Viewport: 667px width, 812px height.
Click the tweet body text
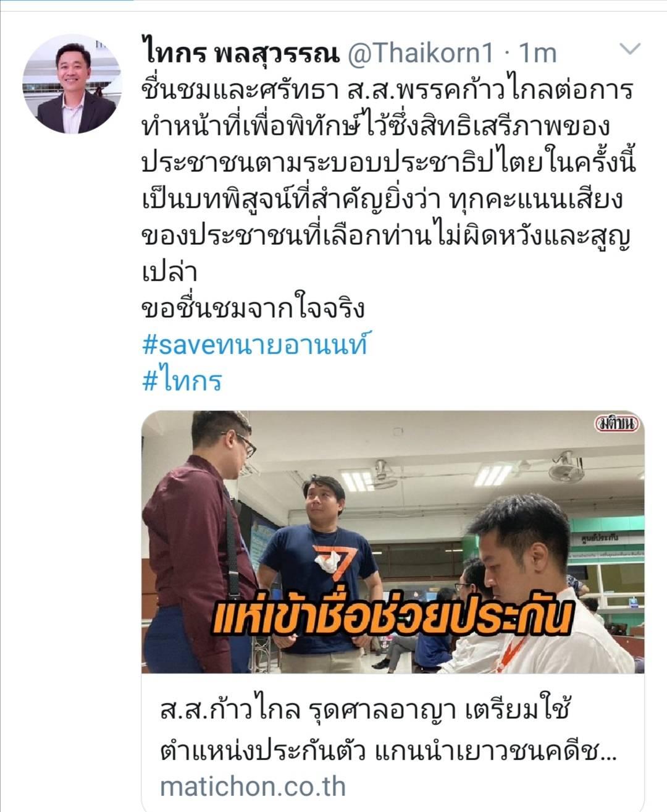click(x=388, y=200)
